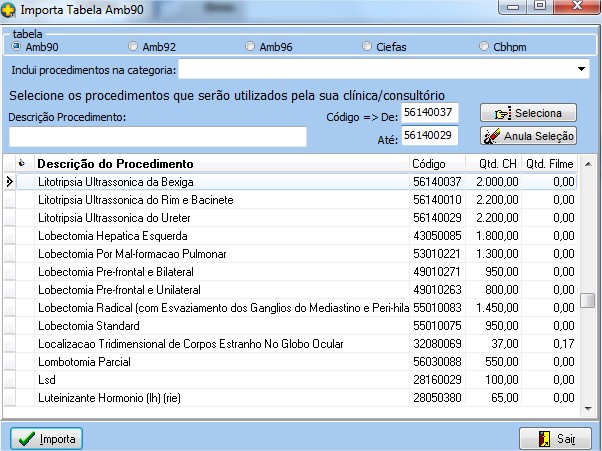Click the Descrição Procedimento text field
Screen dimensions: 602x451
point(157,136)
